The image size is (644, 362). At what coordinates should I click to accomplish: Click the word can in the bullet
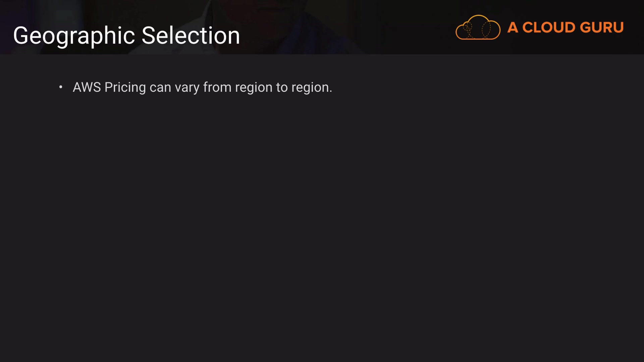point(160,87)
